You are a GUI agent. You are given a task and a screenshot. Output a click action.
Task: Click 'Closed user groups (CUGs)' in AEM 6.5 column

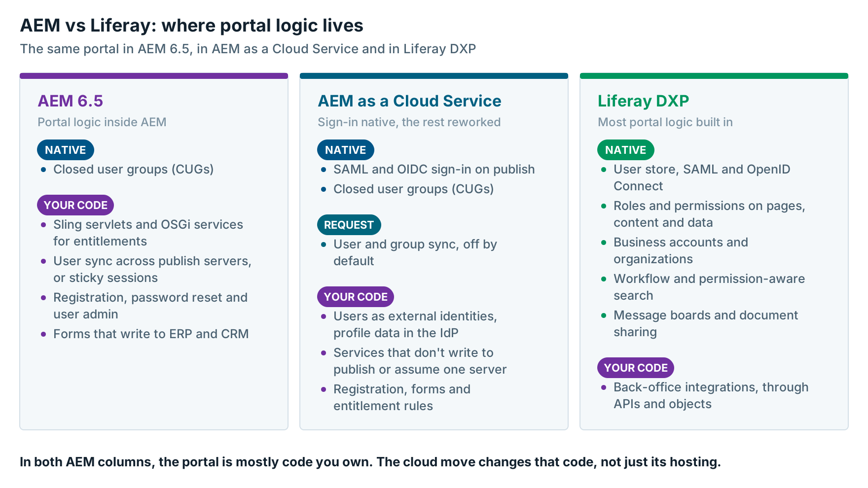133,170
